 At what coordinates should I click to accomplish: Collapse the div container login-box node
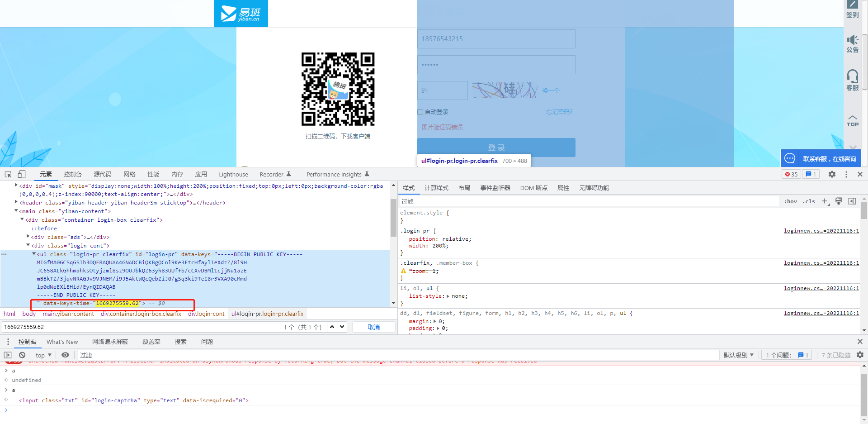[22, 219]
